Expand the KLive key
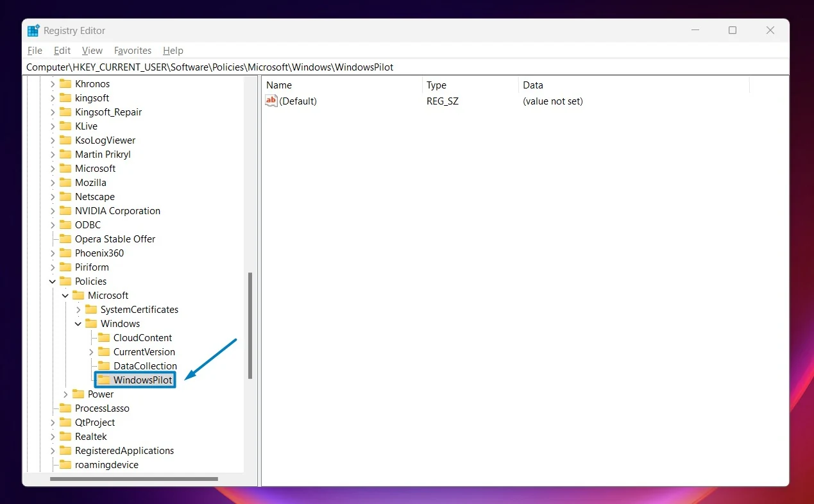814x504 pixels. pyautogui.click(x=53, y=126)
